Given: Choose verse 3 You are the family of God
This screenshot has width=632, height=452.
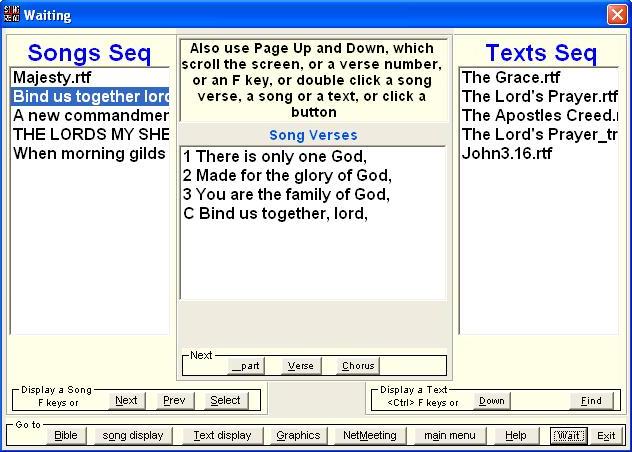Looking at the screenshot, I should tap(313, 194).
